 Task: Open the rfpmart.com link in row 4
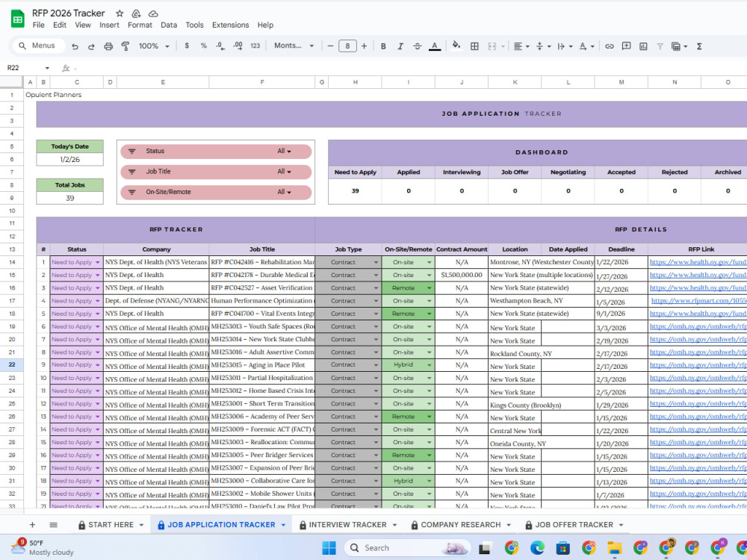tap(699, 301)
